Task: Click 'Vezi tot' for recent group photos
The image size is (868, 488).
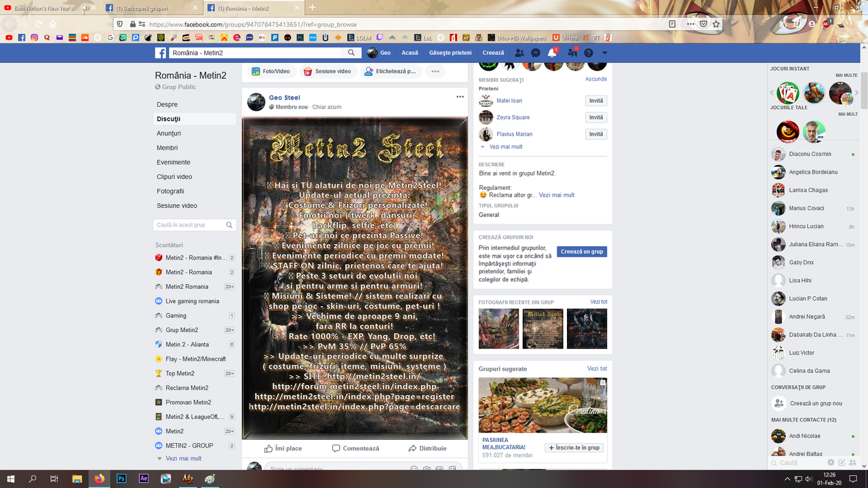Action: coord(599,302)
